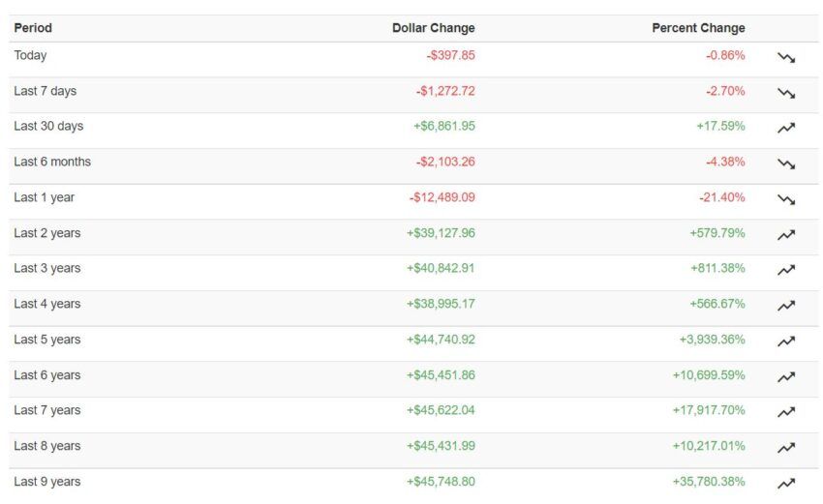Select the Percent Change column header
The image size is (823, 504).
[x=699, y=28]
